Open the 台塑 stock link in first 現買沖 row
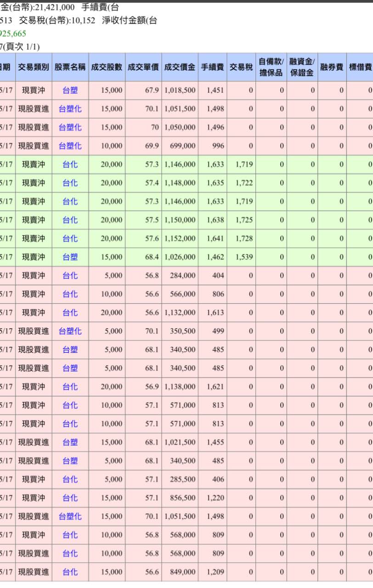Image resolution: width=373 pixels, height=588 pixels. click(69, 90)
